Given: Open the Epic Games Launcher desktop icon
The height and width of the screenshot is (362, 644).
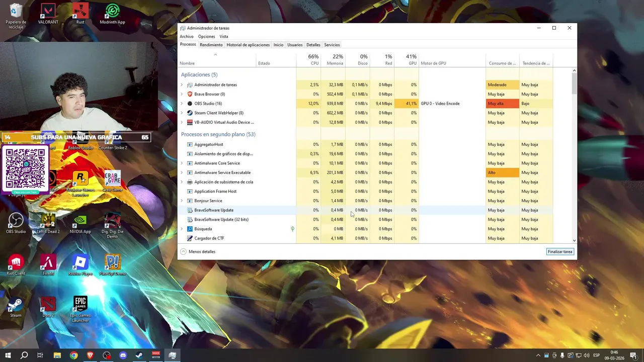Looking at the screenshot, I should [80, 309].
